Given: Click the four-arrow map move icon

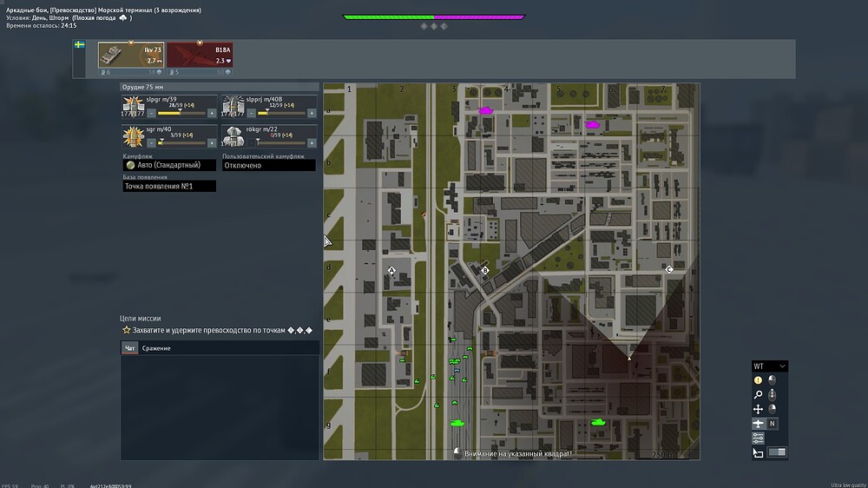Looking at the screenshot, I should [758, 409].
